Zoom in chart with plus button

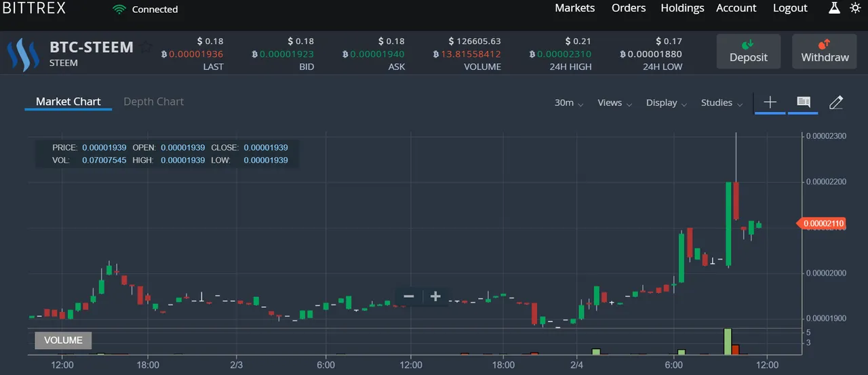tap(435, 296)
